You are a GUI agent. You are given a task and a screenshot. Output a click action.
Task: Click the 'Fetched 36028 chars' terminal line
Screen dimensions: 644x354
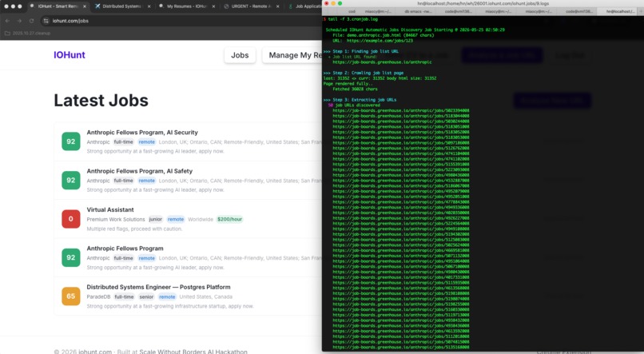pos(355,89)
